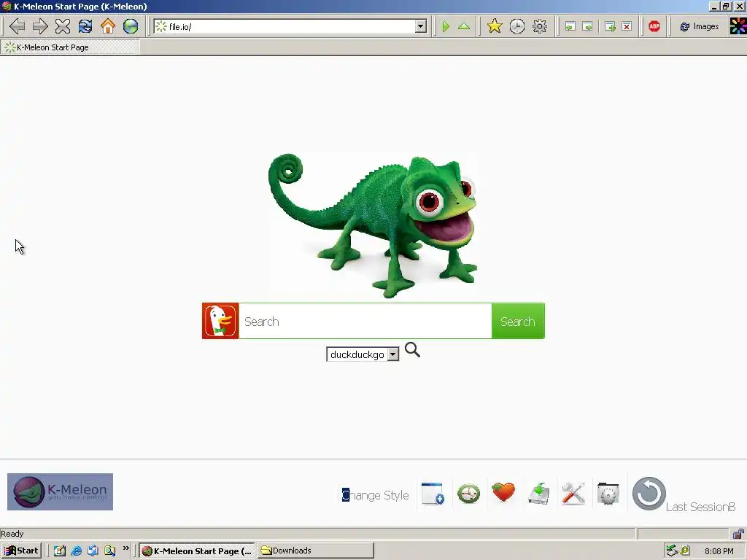
Task: Open history with the green clock icon
Action: tap(469, 494)
